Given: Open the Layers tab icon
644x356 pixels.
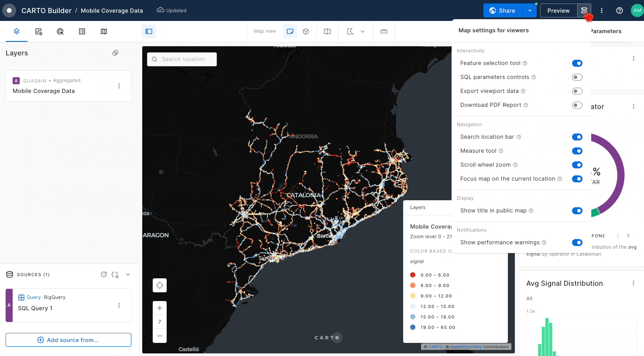Looking at the screenshot, I should click(17, 31).
